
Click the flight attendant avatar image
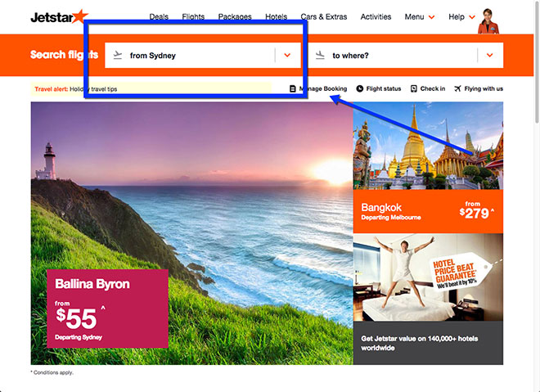pyautogui.click(x=488, y=21)
